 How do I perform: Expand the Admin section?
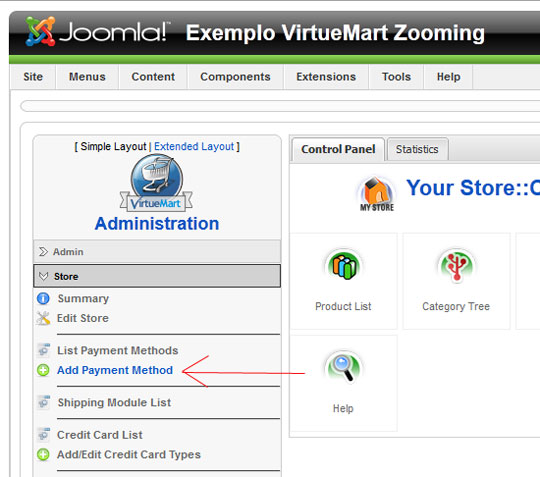[157, 252]
